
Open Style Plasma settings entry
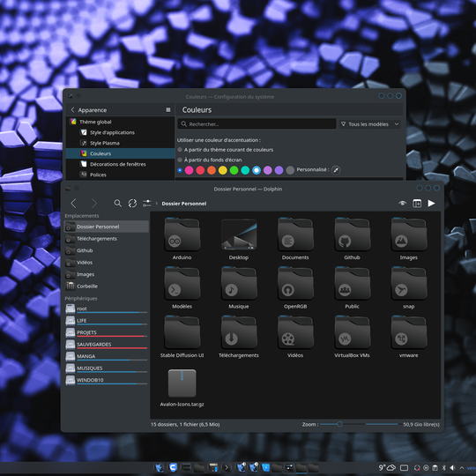tap(120, 143)
